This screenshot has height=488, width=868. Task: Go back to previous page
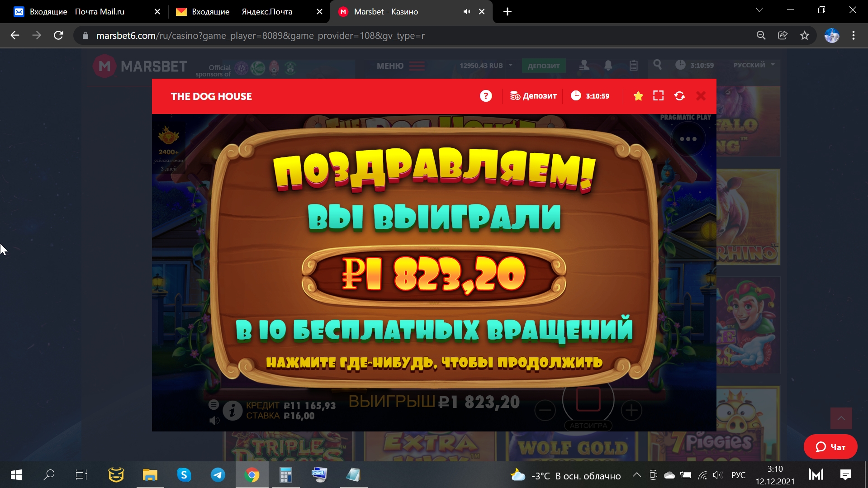click(x=15, y=35)
